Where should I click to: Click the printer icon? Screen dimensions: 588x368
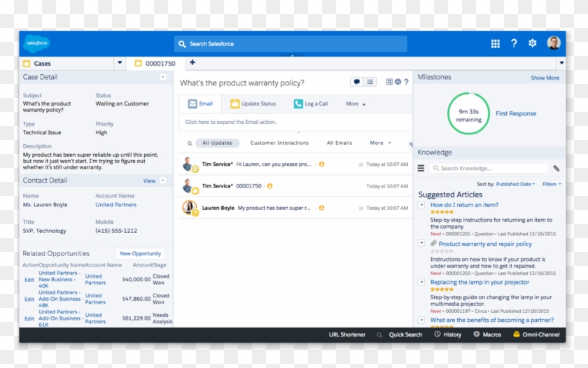tap(398, 82)
